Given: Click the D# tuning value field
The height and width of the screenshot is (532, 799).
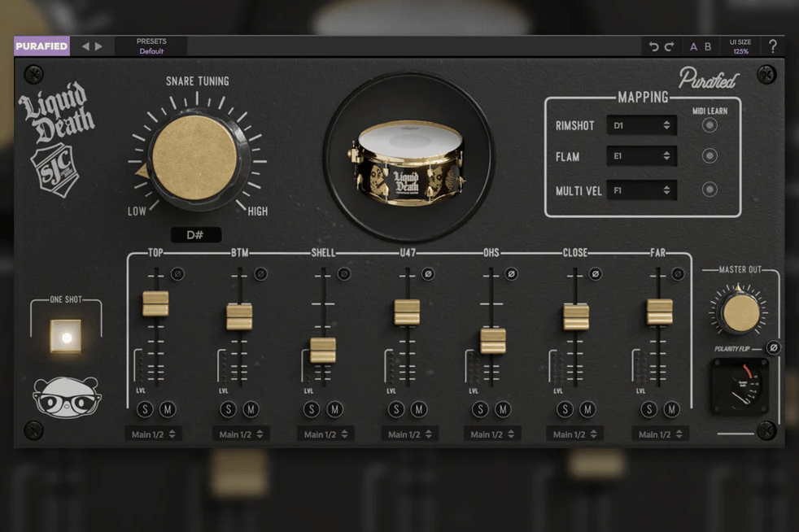Looking at the screenshot, I should pyautogui.click(x=195, y=235).
